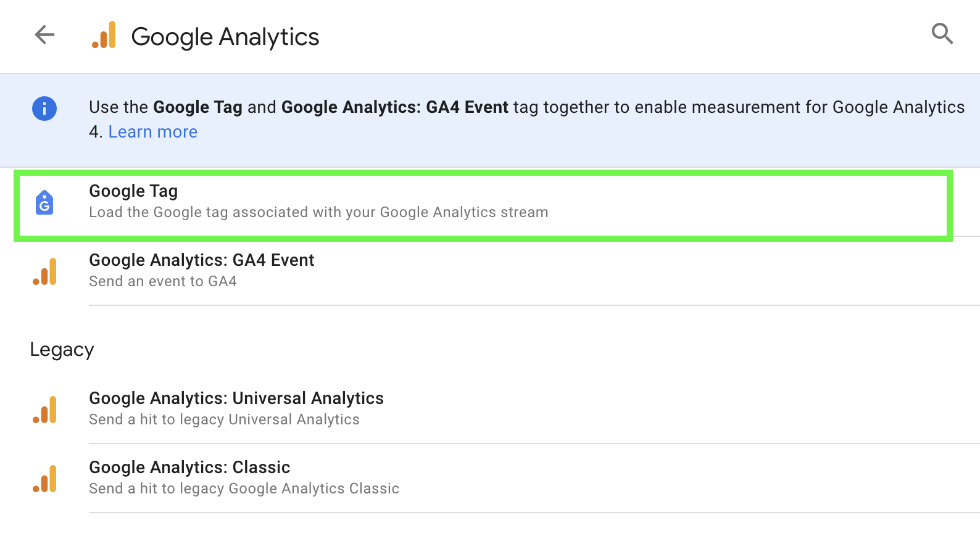Click the back arrow icon
Screen dimensions: 980x544
click(x=44, y=35)
